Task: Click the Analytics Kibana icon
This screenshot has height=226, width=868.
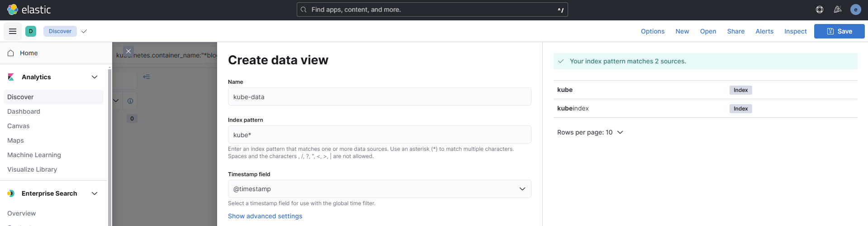Action: click(11, 77)
